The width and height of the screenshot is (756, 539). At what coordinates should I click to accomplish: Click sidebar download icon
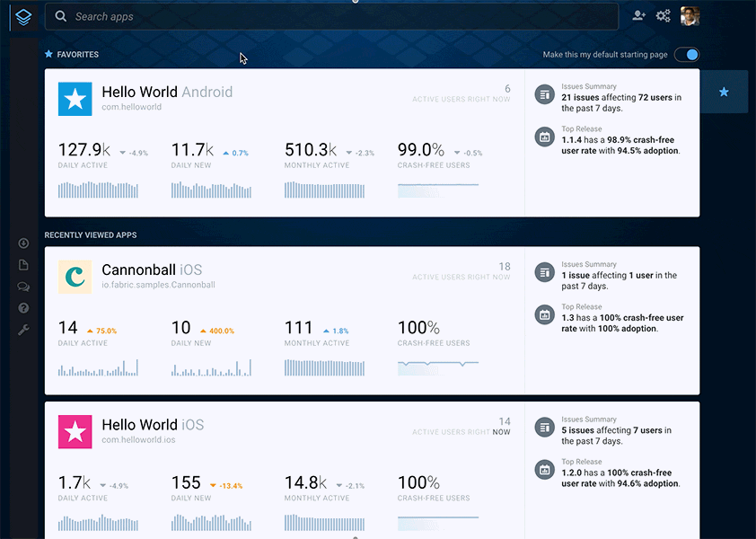pos(23,243)
